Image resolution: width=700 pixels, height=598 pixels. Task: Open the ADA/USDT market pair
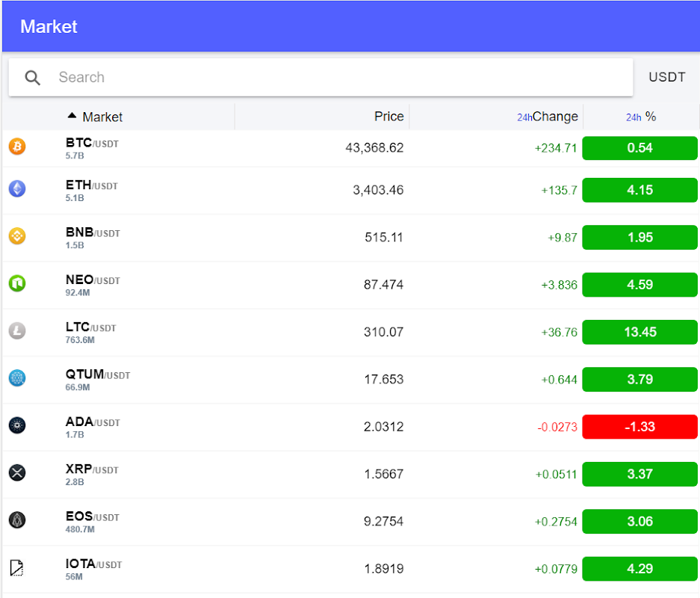[93, 422]
